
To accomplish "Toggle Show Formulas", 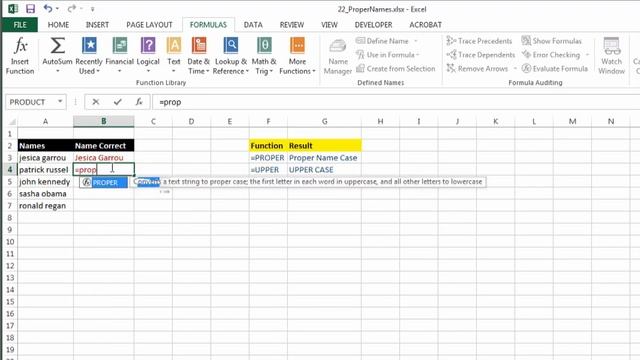I will coord(551,41).
